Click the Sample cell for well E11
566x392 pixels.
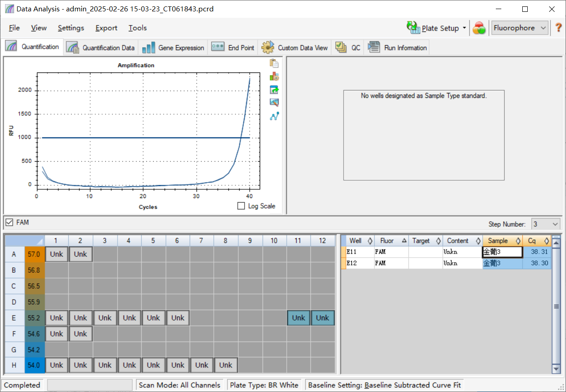502,252
